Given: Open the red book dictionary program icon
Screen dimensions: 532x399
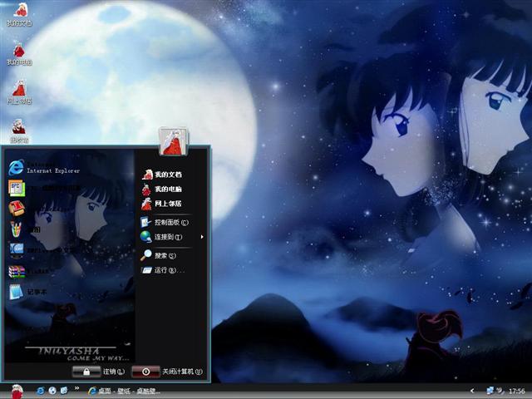Looking at the screenshot, I should click(x=17, y=209).
